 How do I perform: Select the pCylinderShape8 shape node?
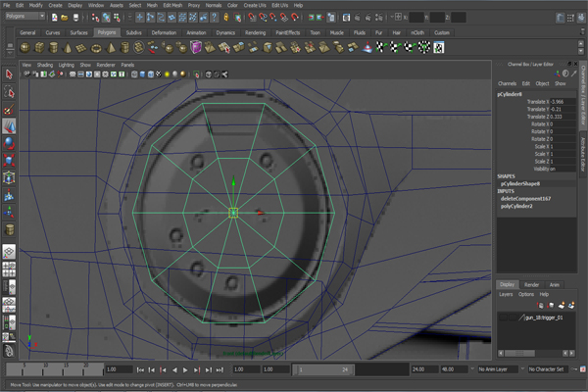pos(520,183)
